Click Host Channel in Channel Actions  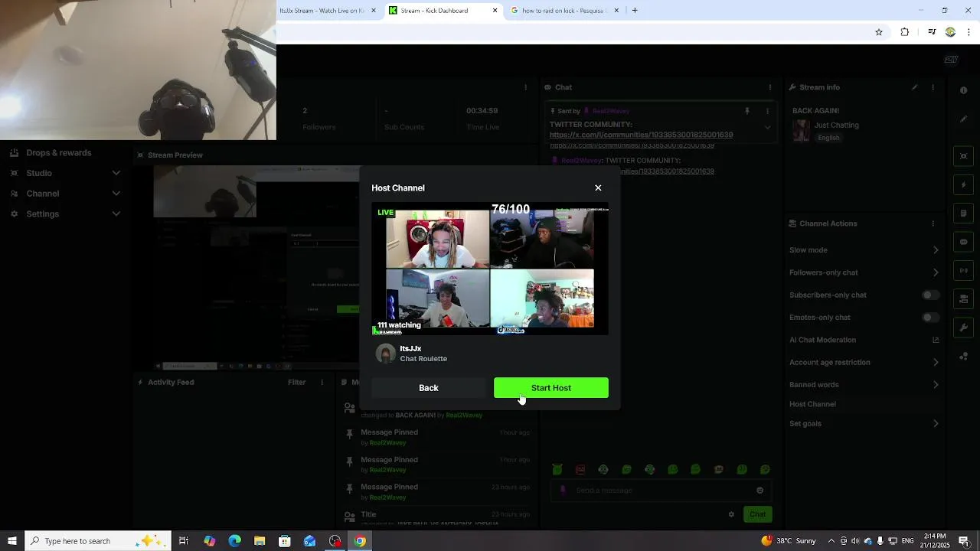pos(812,404)
